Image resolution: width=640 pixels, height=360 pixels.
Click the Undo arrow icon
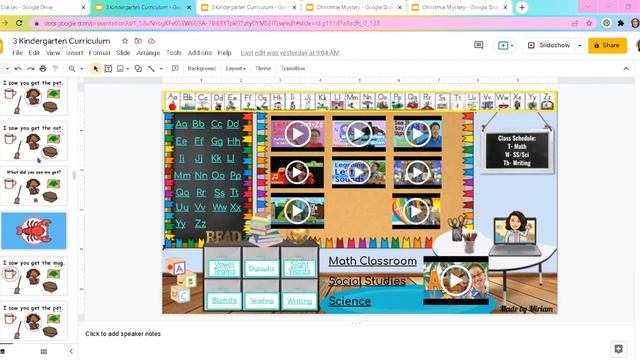point(18,69)
